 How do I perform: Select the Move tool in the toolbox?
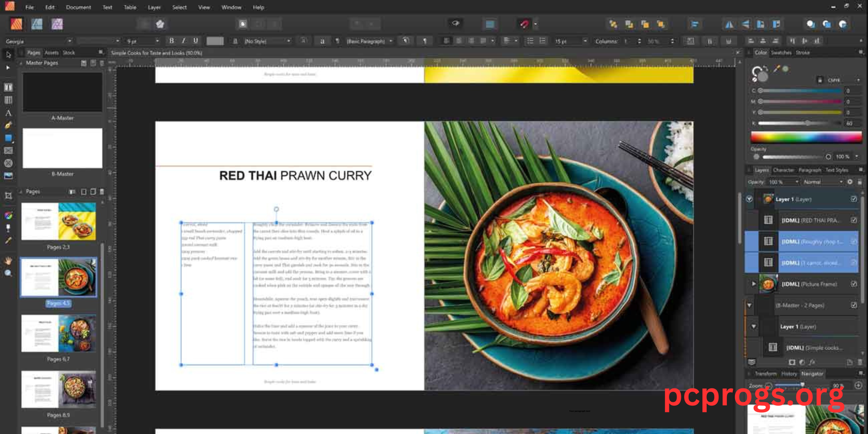8,55
